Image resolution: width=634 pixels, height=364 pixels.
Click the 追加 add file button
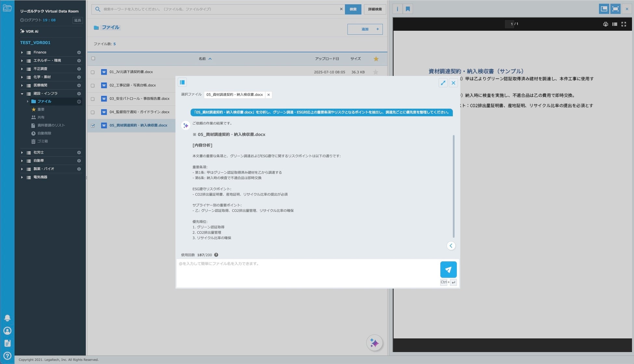point(365,29)
